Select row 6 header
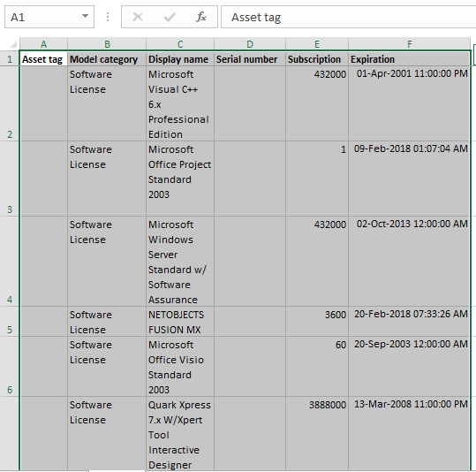The image size is (476, 472). tap(10, 367)
